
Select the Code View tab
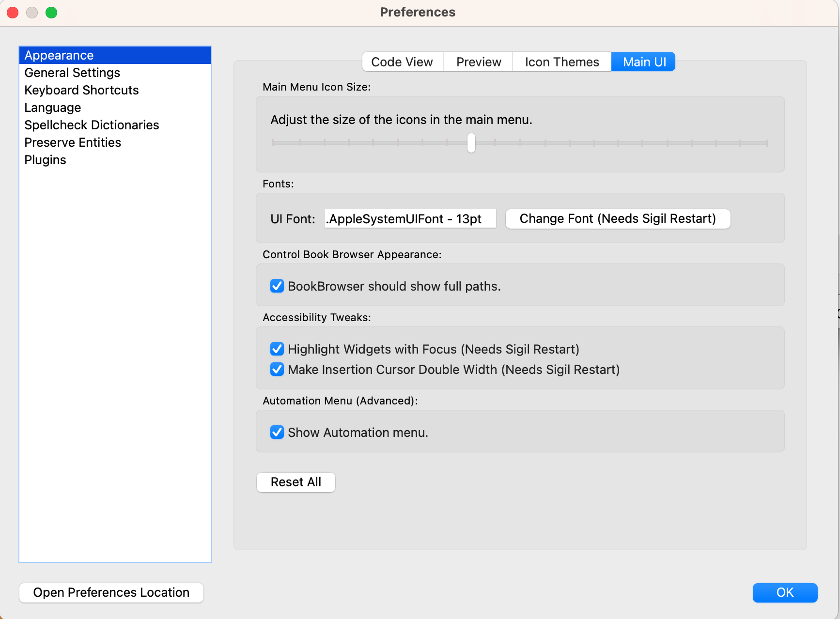[x=402, y=62]
